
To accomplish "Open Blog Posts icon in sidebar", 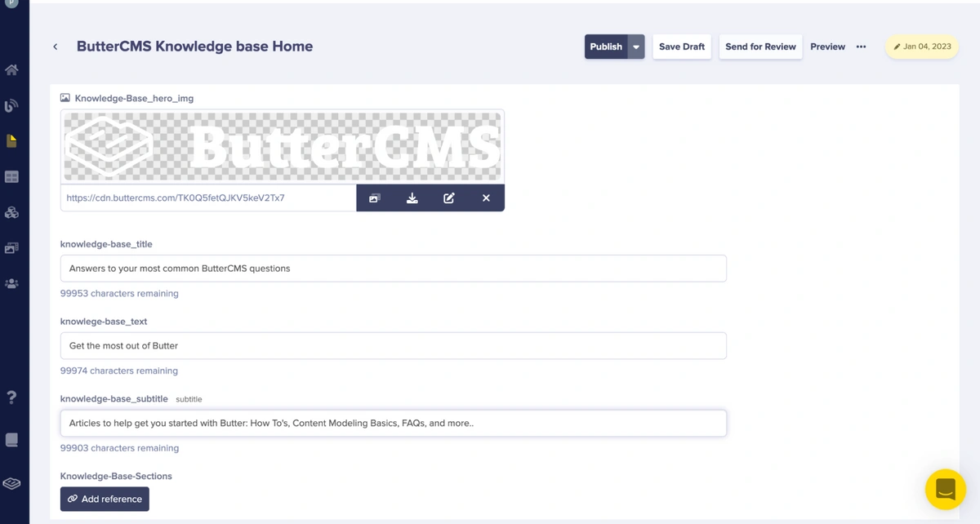I will (x=11, y=105).
